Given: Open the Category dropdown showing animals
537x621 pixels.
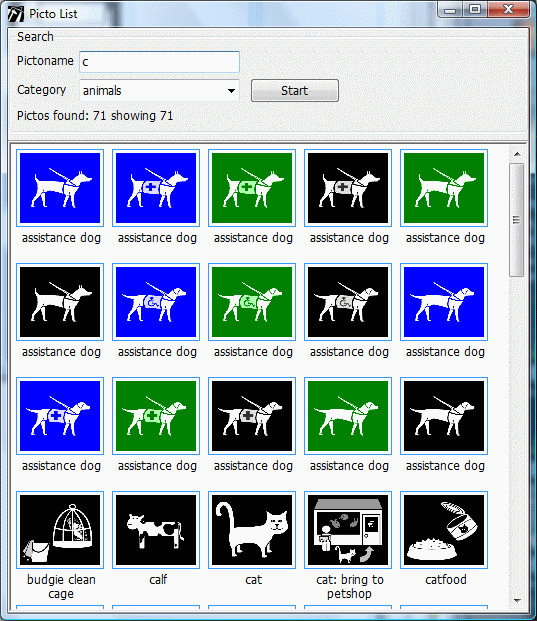Looking at the screenshot, I should pyautogui.click(x=159, y=90).
